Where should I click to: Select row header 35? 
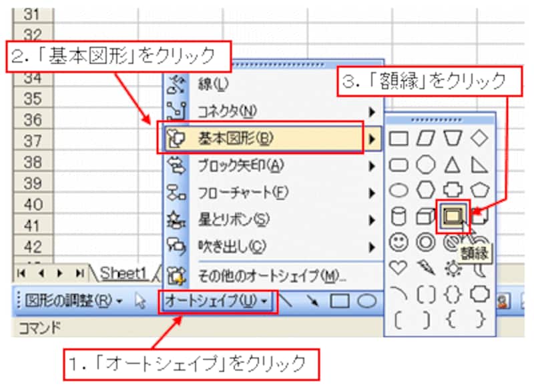[33, 99]
